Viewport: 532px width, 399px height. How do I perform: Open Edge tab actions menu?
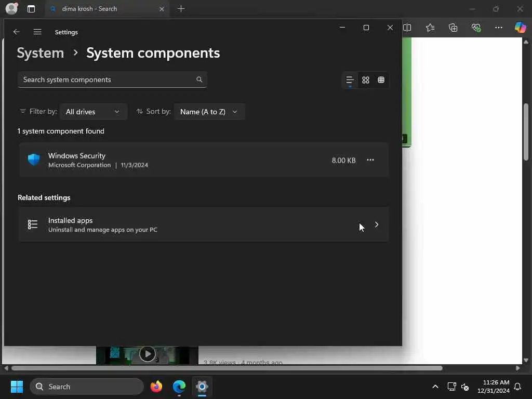coord(31,9)
